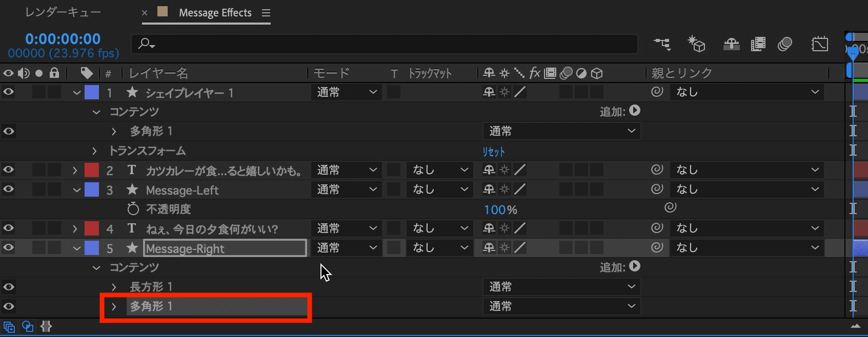868x337 pixels.
Task: Click the red label swatch of layer 4
Action: [92, 228]
